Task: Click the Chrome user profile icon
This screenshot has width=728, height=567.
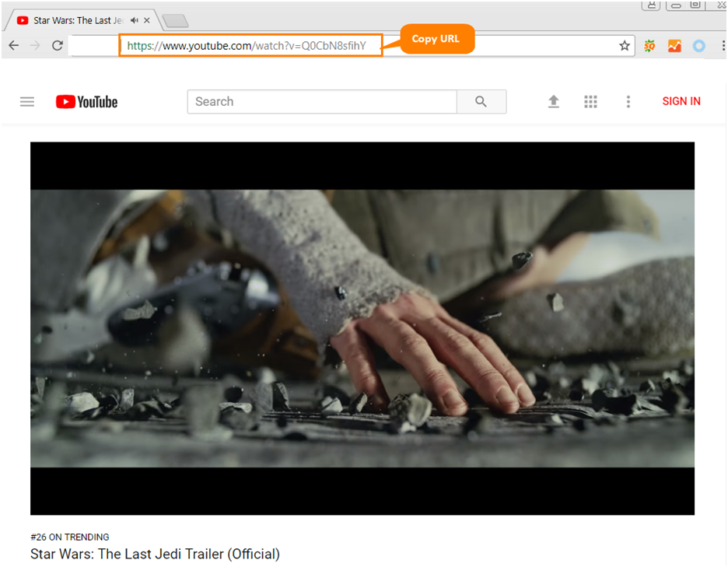Action: click(651, 5)
